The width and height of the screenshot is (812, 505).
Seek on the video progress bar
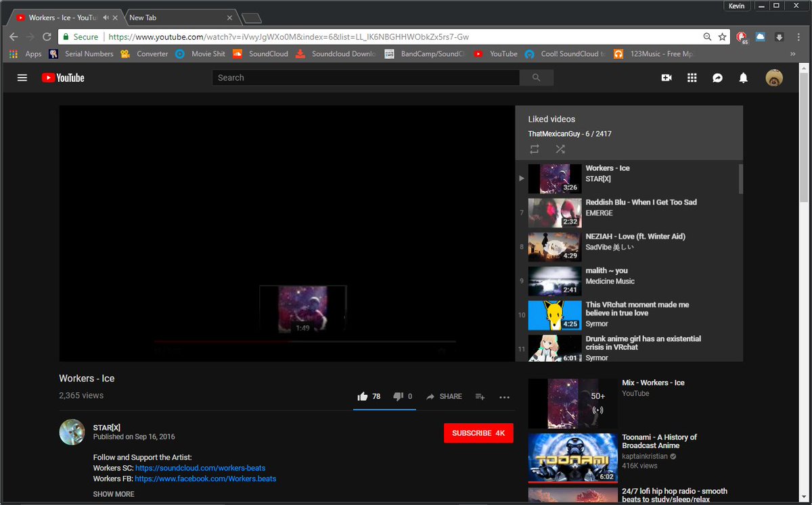tap(304, 341)
